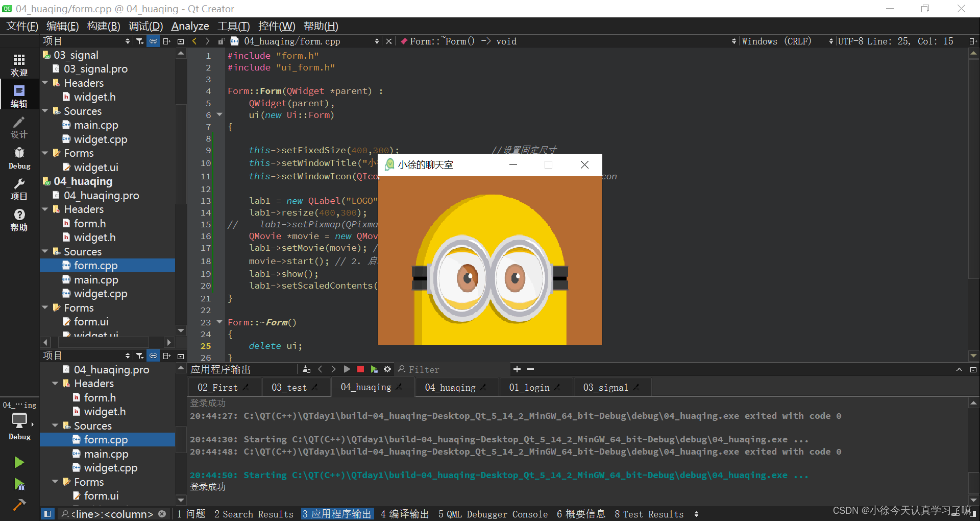The width and height of the screenshot is (980, 521).
Task: Maximize the application output pane
Action: pyautogui.click(x=973, y=369)
